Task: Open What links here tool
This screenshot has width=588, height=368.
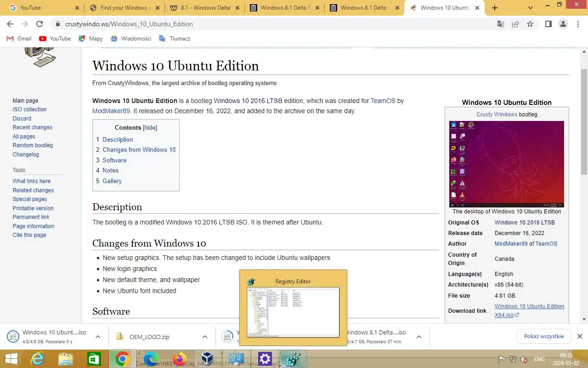Action: coord(31,181)
